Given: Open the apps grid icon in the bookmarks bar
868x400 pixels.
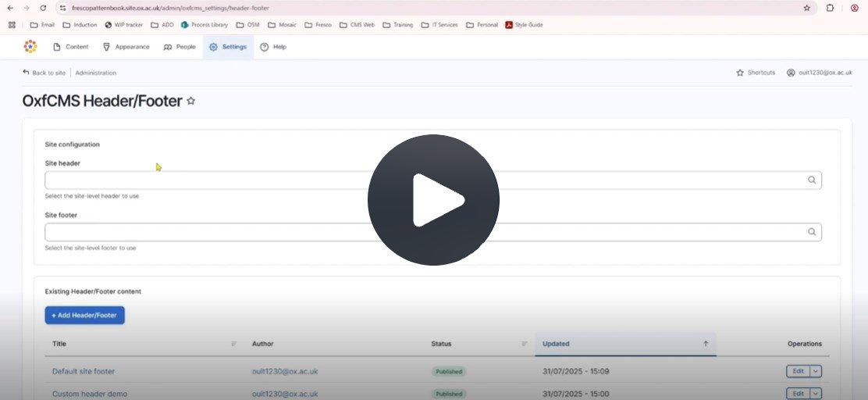Looking at the screenshot, I should coord(12,25).
